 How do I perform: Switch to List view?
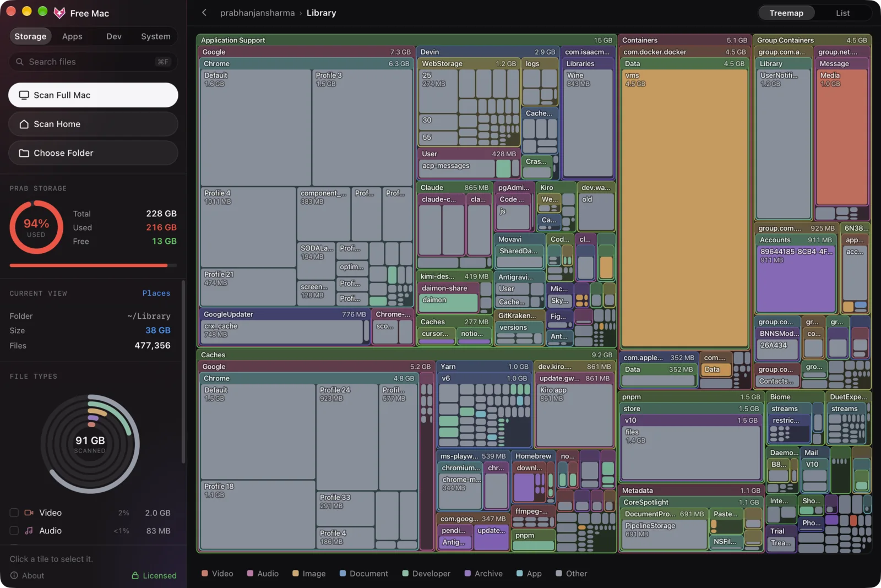[x=843, y=13]
